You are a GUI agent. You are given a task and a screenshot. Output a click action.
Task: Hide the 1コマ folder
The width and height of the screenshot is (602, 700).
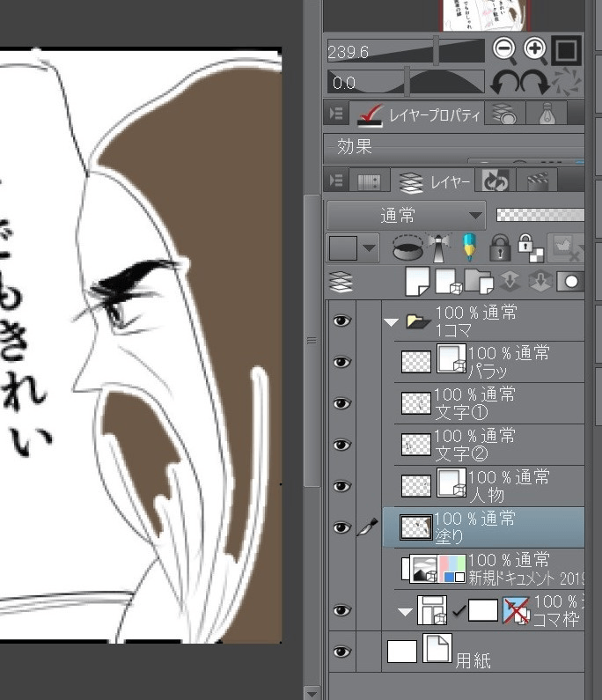(341, 321)
